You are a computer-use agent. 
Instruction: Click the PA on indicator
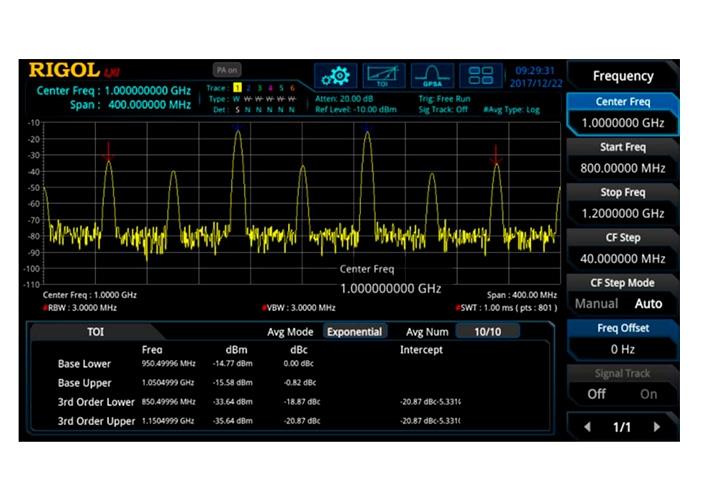click(x=226, y=70)
